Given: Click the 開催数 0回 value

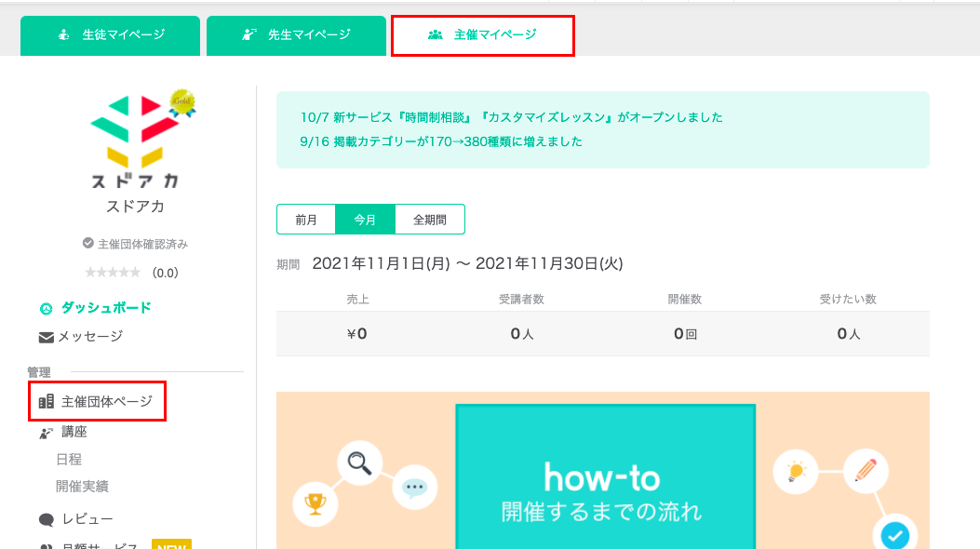Looking at the screenshot, I should tap(685, 334).
